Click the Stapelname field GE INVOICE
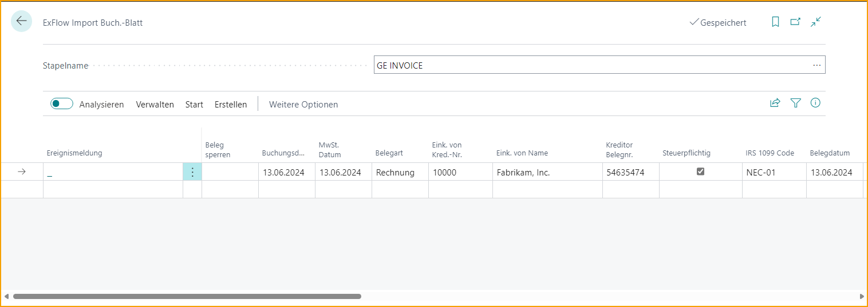 [x=599, y=65]
